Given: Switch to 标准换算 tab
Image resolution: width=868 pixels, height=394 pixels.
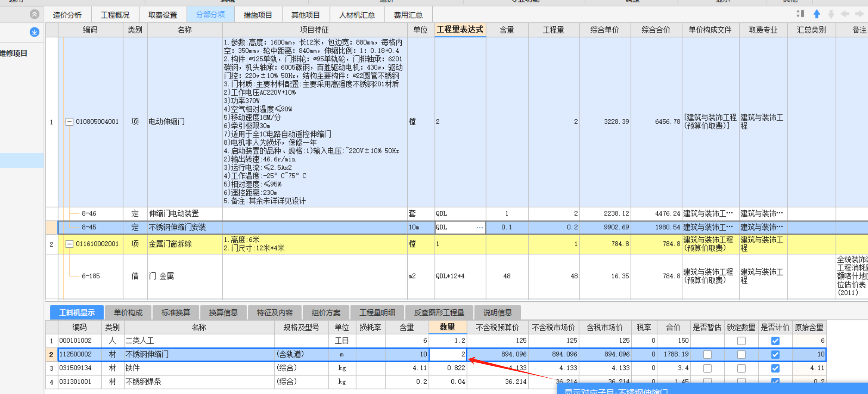Looking at the screenshot, I should (x=176, y=312).
